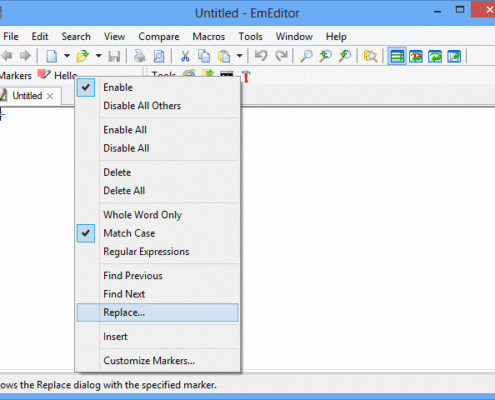The height and width of the screenshot is (400, 495).
Task: Open Print Preview icon
Action: click(159, 56)
